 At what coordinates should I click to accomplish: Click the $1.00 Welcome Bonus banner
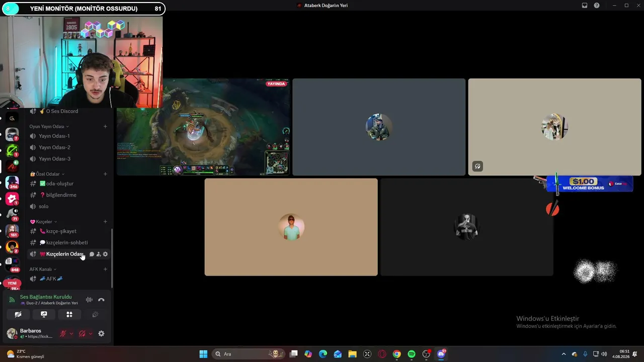(x=589, y=184)
